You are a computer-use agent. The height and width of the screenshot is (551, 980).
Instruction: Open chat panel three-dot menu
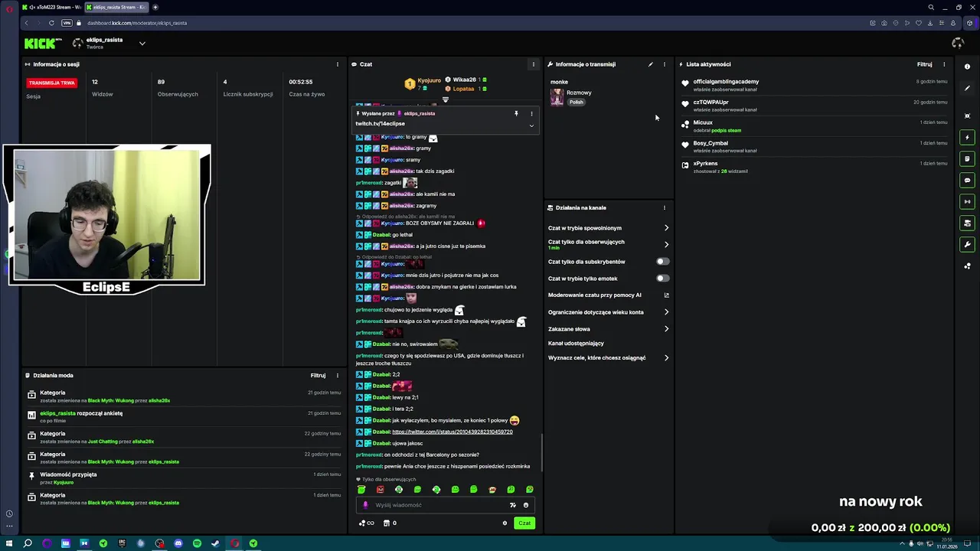(x=534, y=64)
